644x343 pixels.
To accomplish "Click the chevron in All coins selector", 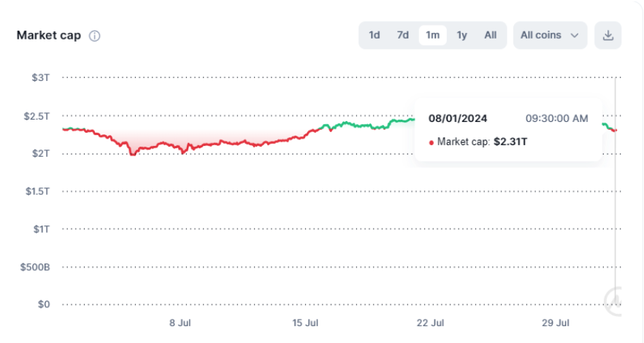I will [574, 35].
